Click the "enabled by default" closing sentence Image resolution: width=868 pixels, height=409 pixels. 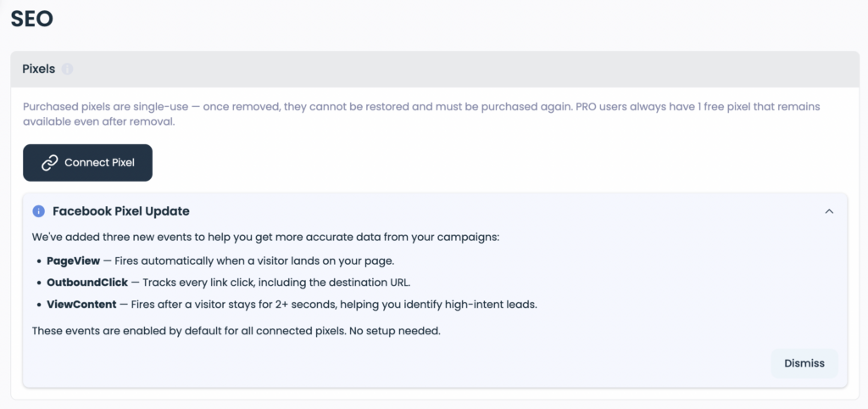(236, 330)
